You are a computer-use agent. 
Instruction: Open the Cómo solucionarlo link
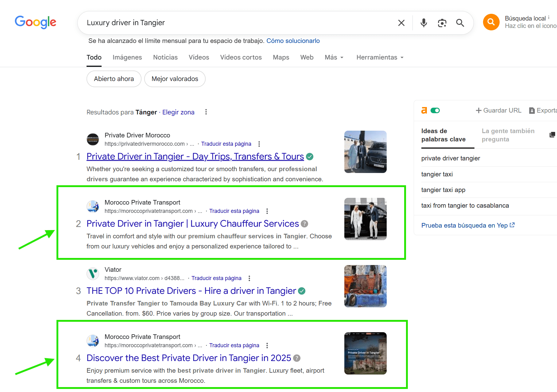tap(293, 41)
